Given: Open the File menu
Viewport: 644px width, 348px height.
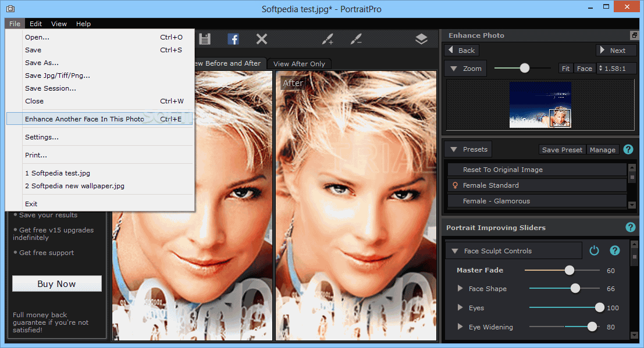Looking at the screenshot, I should [15, 24].
